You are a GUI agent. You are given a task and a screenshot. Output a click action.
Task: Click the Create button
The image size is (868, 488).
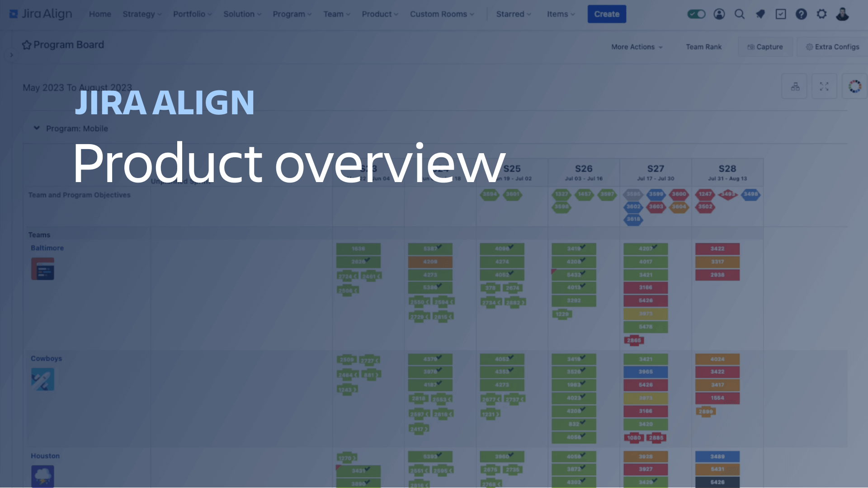pos(607,14)
